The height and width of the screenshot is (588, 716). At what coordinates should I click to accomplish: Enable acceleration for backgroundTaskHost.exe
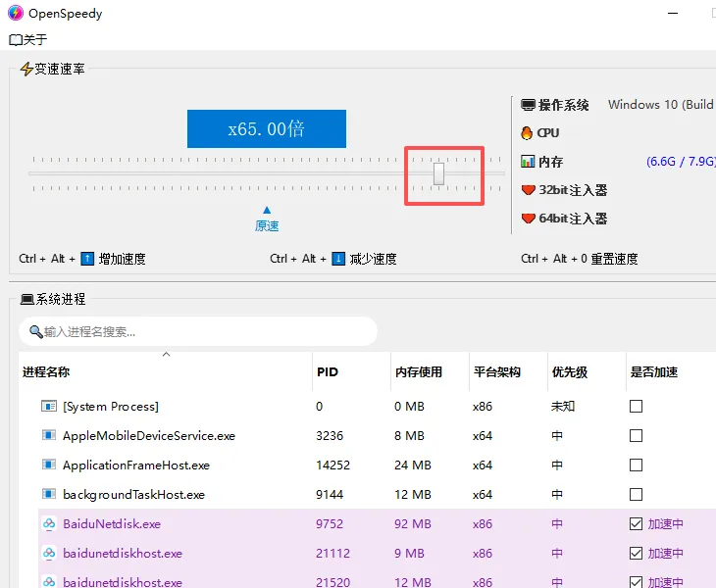636,495
